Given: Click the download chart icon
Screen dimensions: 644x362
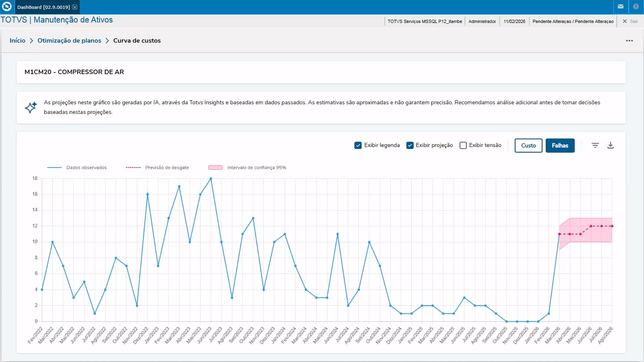Looking at the screenshot, I should pyautogui.click(x=610, y=145).
